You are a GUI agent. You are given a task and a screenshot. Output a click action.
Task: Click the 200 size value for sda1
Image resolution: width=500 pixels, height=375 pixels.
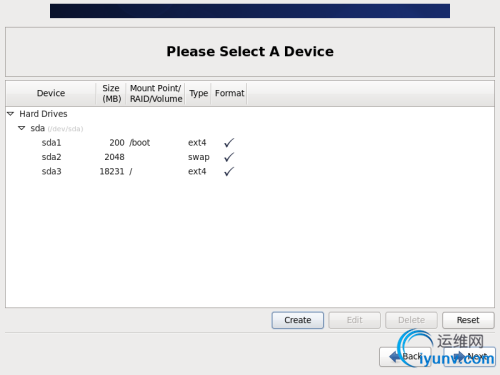pos(117,143)
